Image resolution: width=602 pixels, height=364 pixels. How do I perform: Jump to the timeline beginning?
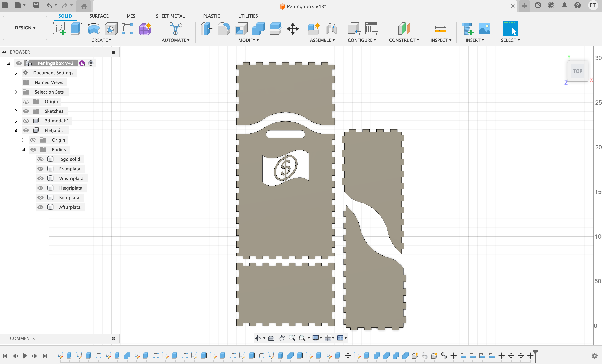[x=5, y=356]
